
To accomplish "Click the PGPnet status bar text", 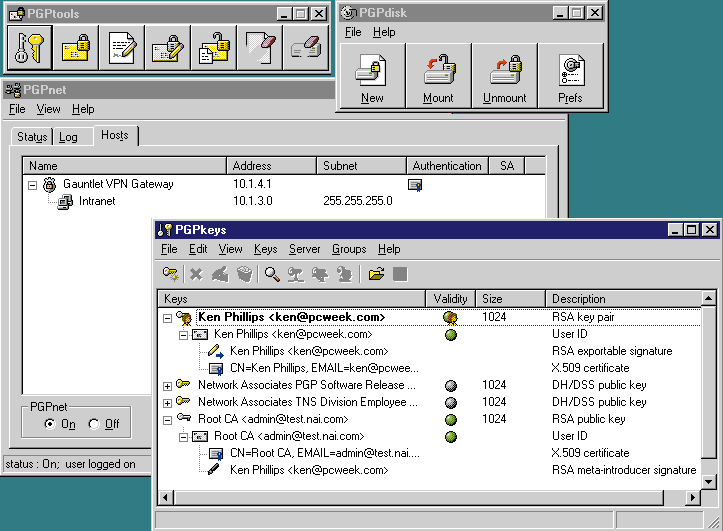I will click(x=71, y=464).
